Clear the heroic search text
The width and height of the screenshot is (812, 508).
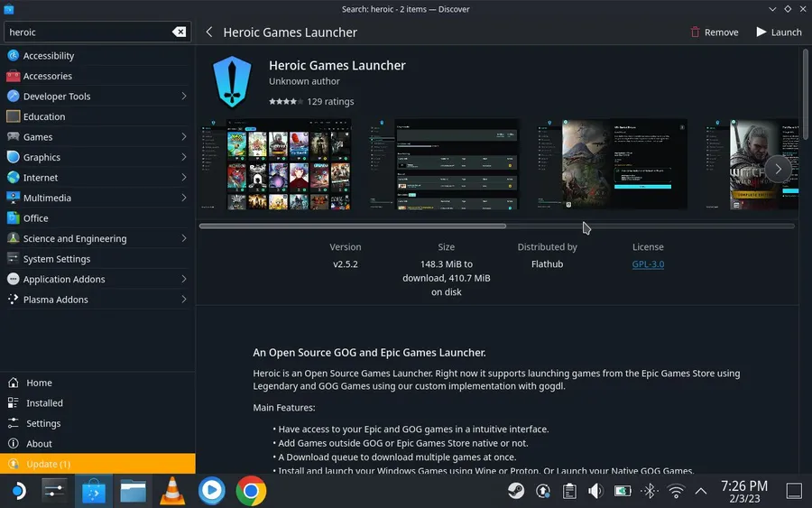click(x=180, y=32)
